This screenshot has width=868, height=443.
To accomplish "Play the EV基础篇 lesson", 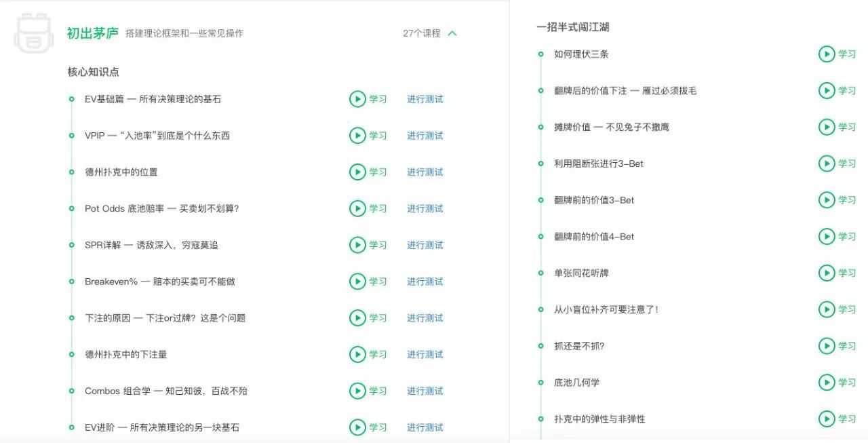I will [357, 99].
